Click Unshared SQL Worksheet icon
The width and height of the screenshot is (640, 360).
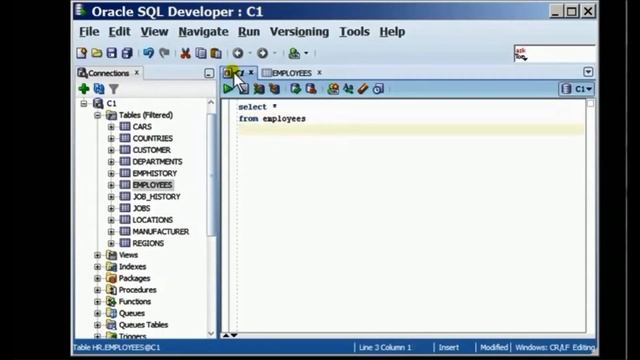(333, 89)
